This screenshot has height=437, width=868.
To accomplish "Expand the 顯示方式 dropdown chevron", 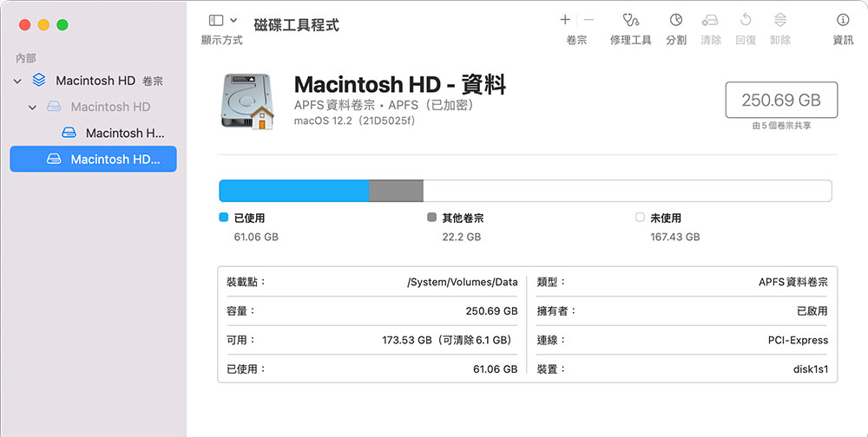I will click(233, 21).
